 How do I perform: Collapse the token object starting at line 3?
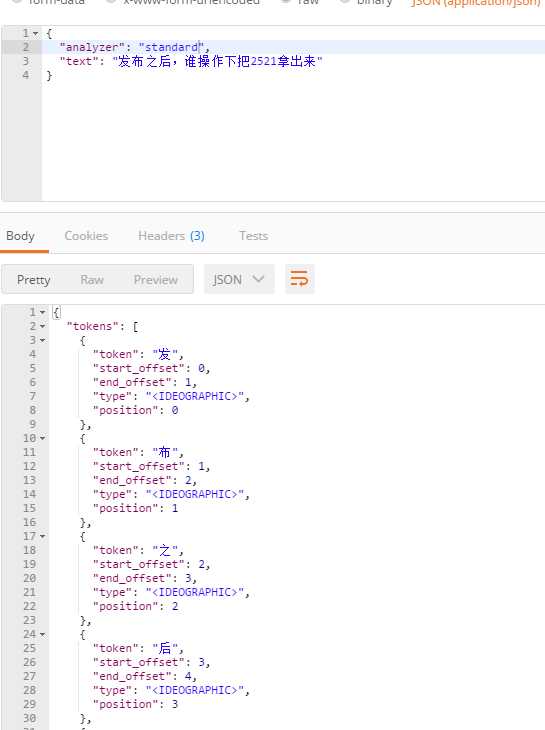point(42,340)
